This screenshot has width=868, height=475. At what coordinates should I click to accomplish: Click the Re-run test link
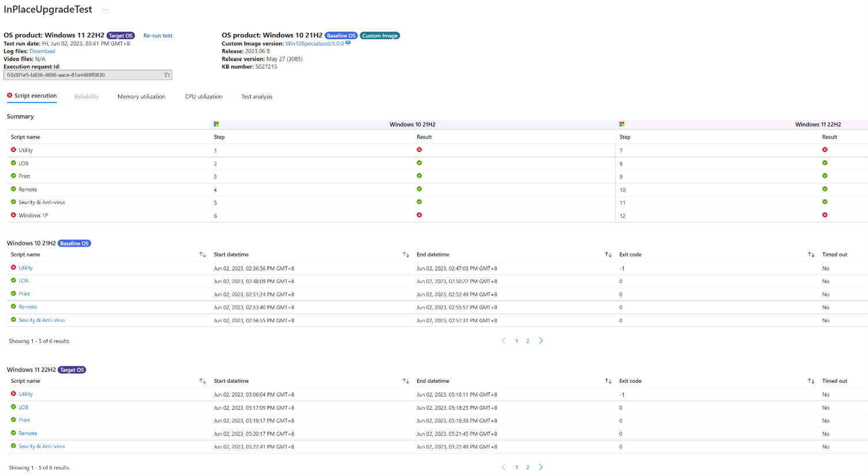[158, 36]
